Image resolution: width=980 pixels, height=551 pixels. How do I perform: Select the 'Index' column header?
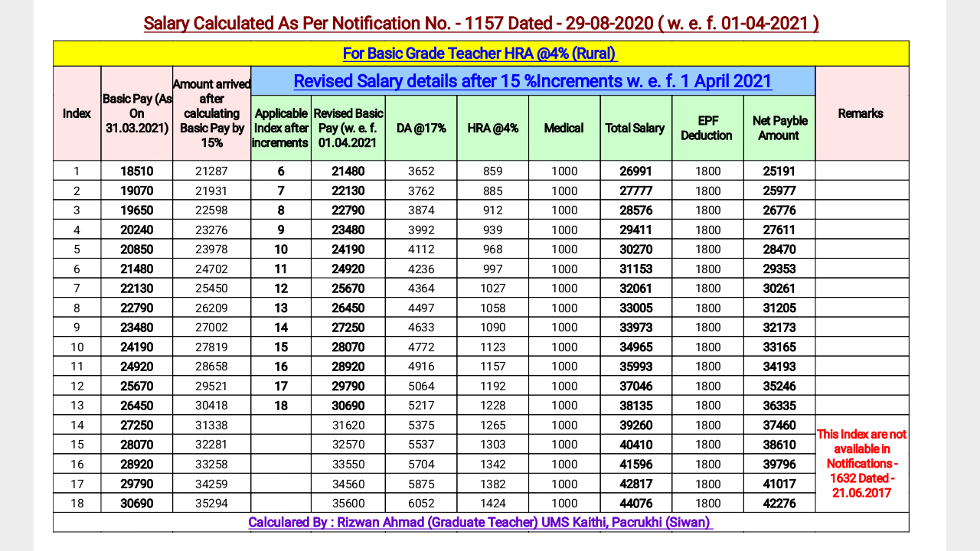point(77,113)
